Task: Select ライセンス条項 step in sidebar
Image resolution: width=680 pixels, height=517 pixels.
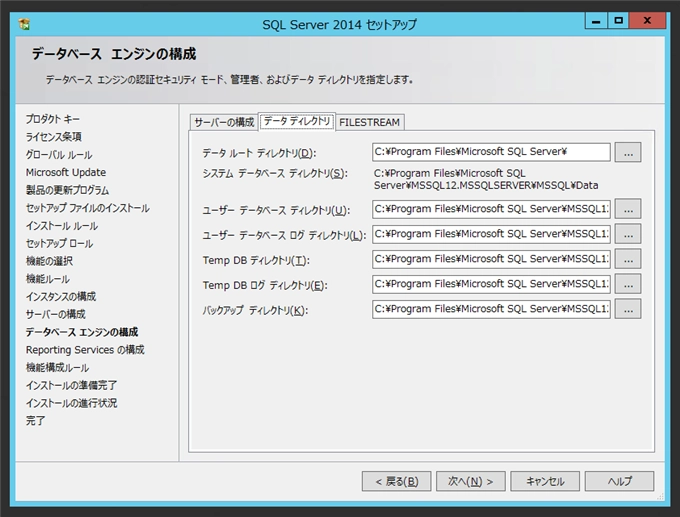Action: click(x=53, y=137)
